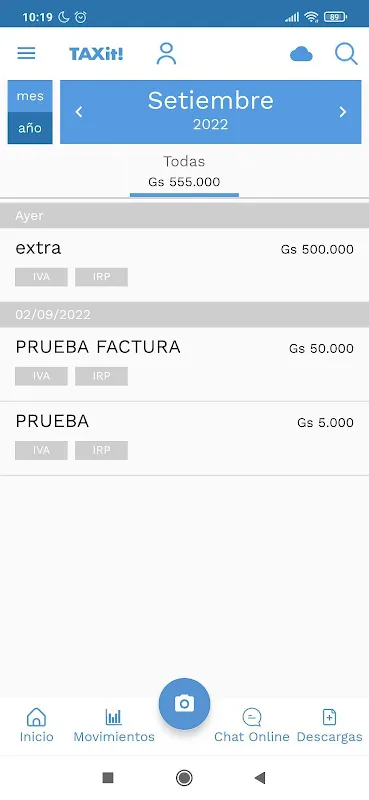Tap the IVA tag on extra

point(41,277)
